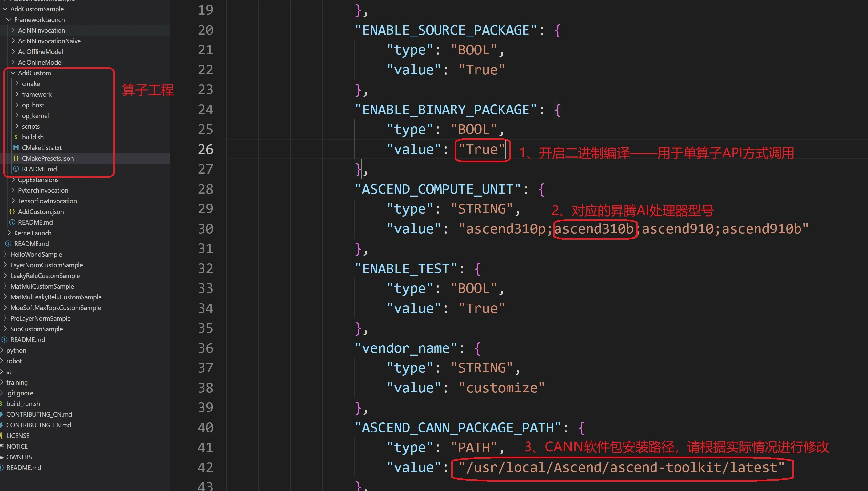Click the JSON braces icon beside AddCustom.json
The width and height of the screenshot is (868, 491).
(12, 211)
